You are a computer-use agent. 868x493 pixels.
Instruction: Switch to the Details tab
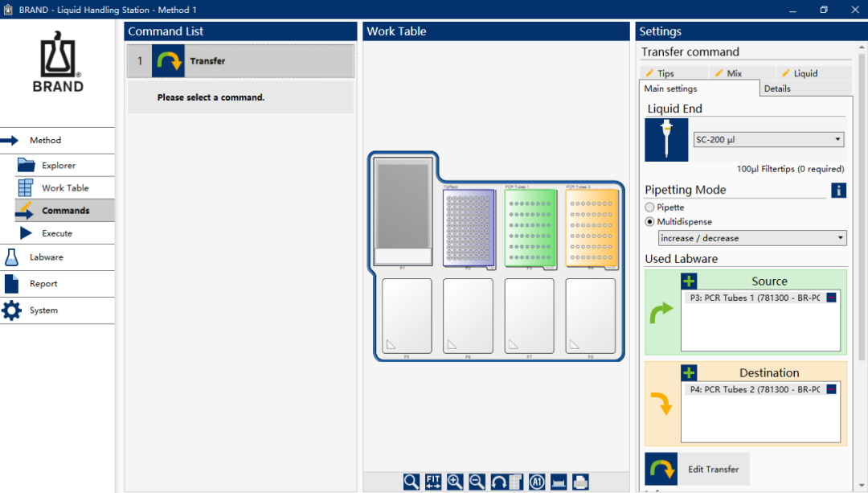point(805,88)
